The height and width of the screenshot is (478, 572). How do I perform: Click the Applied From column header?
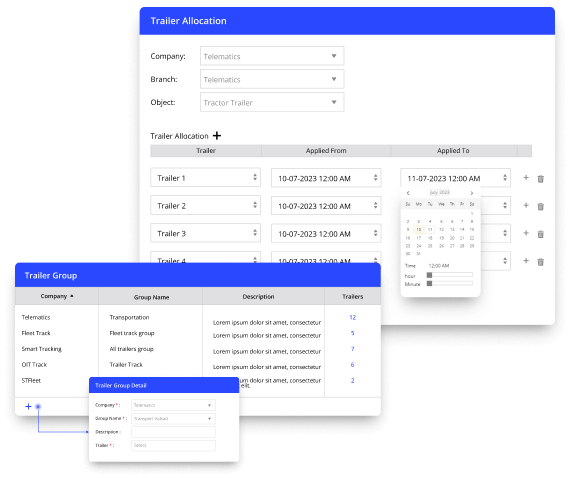point(326,150)
